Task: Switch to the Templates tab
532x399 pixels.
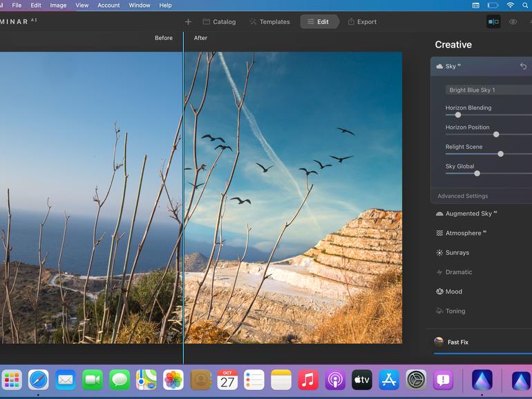Action: click(269, 21)
